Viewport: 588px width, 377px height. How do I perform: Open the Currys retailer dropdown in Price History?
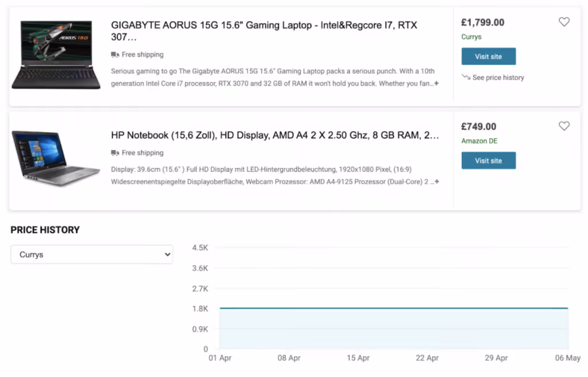92,255
